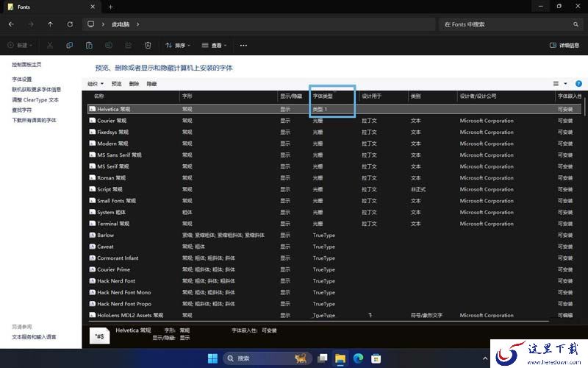Click the Cormorant Infant font icon
Viewport: 588px width, 368px height.
point(93,258)
